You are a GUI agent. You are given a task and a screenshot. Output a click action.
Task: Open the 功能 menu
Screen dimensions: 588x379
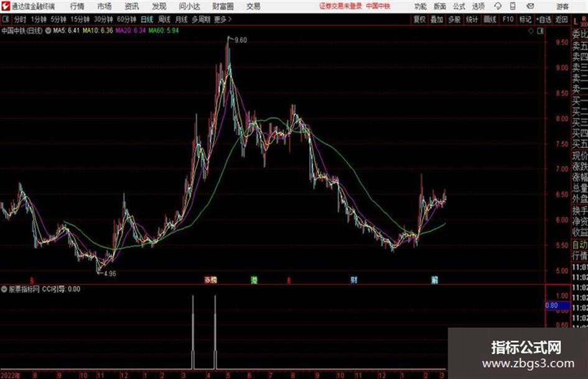[x=421, y=6]
